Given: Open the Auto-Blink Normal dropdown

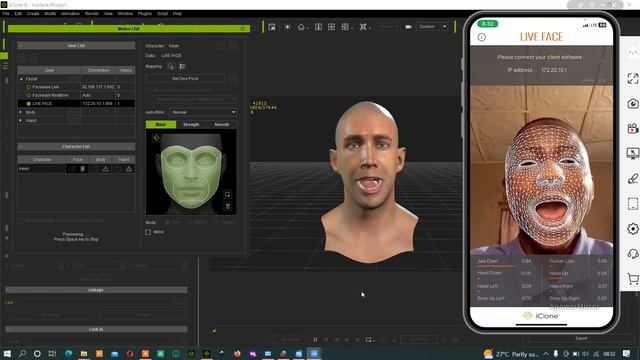Looking at the screenshot, I should (203, 112).
